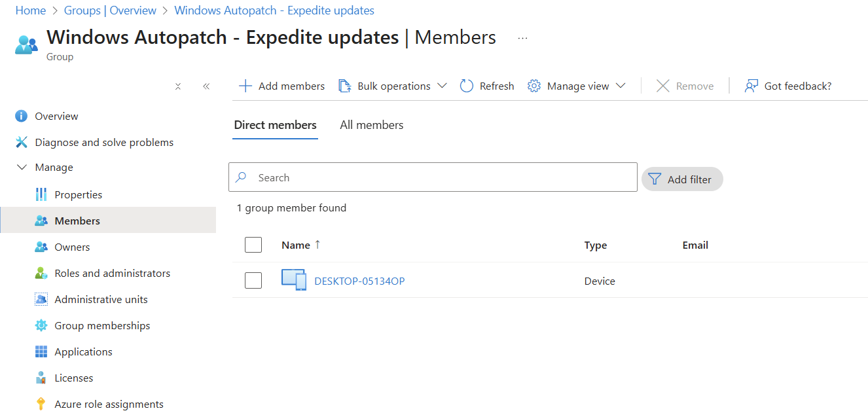Open Owners in the sidebar menu
868x413 pixels.
point(72,247)
